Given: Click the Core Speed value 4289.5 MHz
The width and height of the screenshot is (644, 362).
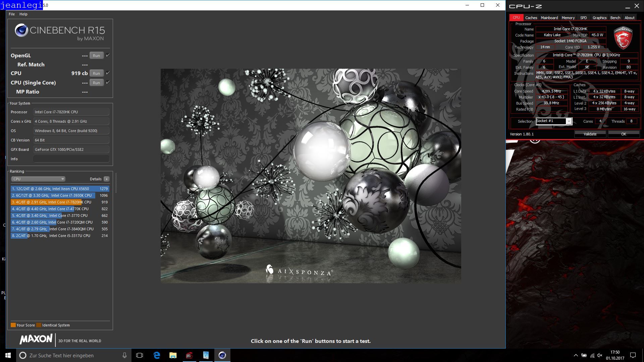Looking at the screenshot, I should tap(551, 91).
